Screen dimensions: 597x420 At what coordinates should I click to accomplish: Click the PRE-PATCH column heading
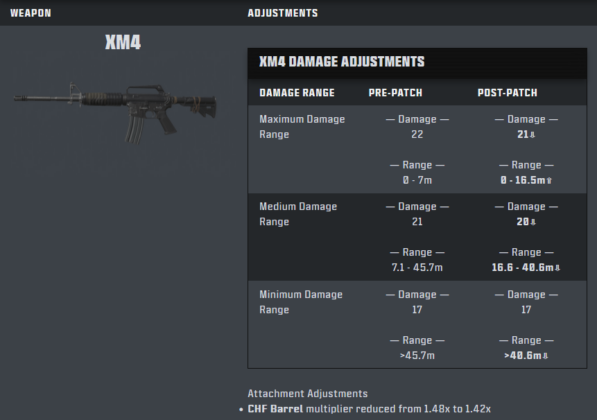(395, 93)
